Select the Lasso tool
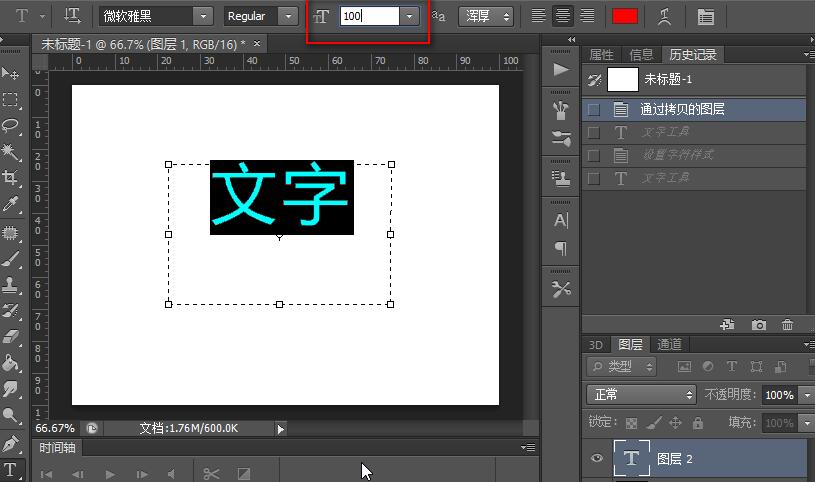This screenshot has height=482, width=815. 11,125
